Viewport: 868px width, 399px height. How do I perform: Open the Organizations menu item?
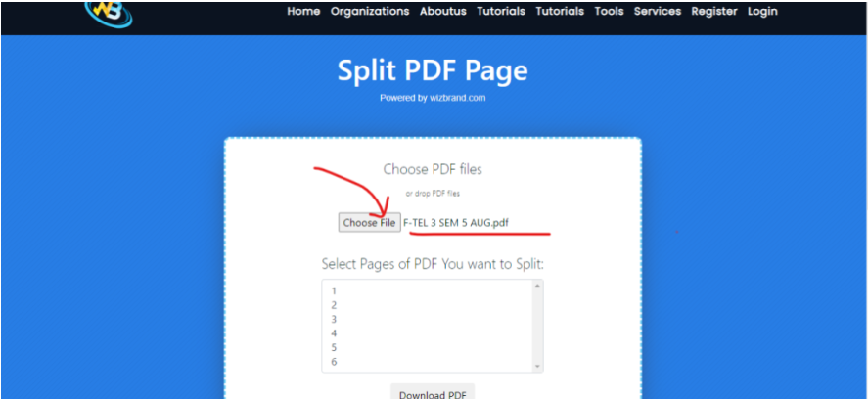[370, 11]
